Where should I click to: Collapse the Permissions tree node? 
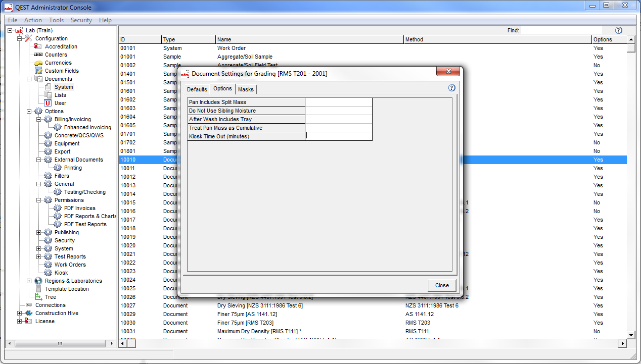pyautogui.click(x=39, y=200)
